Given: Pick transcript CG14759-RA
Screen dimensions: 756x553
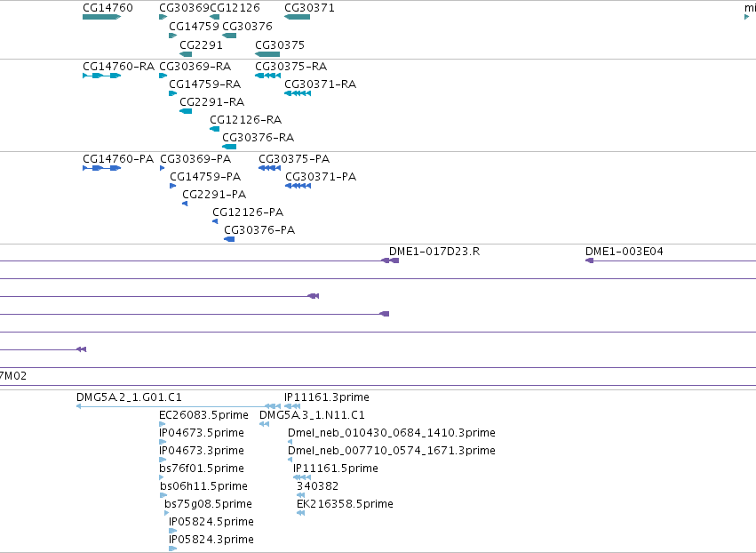Looking at the screenshot, I should [x=204, y=84].
